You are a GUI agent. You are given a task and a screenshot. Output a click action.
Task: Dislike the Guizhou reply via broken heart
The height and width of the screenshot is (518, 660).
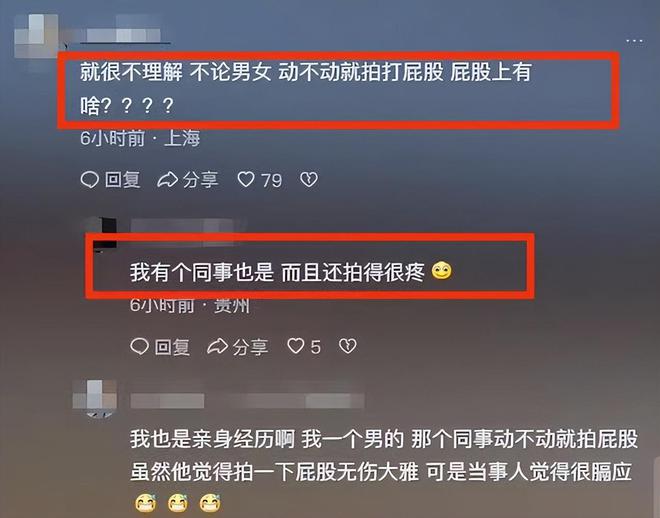[x=348, y=346]
